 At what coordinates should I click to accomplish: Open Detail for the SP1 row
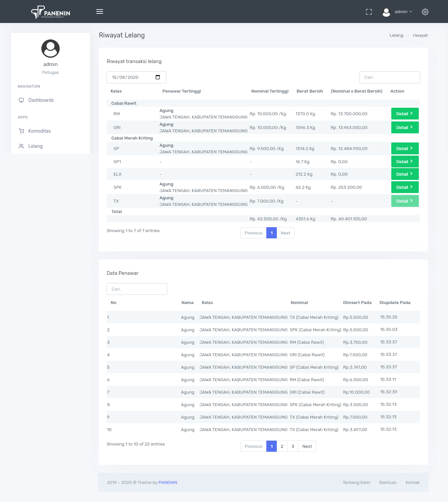pos(405,162)
